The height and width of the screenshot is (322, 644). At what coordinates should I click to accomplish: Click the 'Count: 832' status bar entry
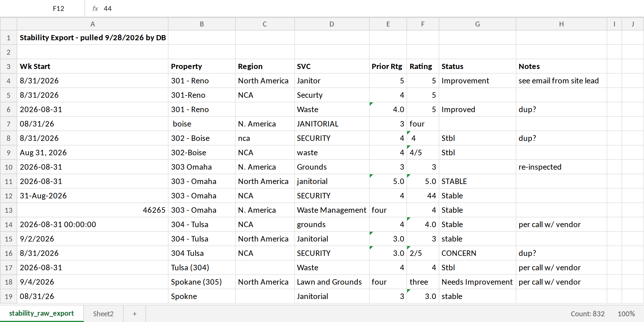[588, 314]
